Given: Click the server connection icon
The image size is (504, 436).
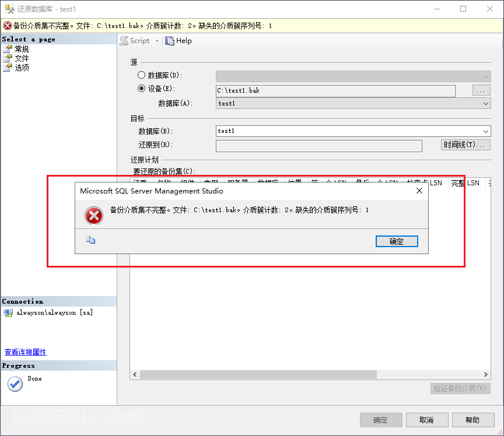Looking at the screenshot, I should pyautogui.click(x=8, y=313).
